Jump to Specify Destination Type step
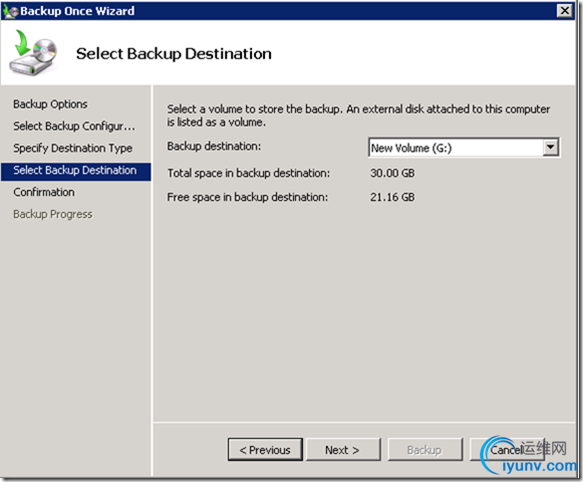This screenshot has height=482, width=583. pyautogui.click(x=73, y=148)
